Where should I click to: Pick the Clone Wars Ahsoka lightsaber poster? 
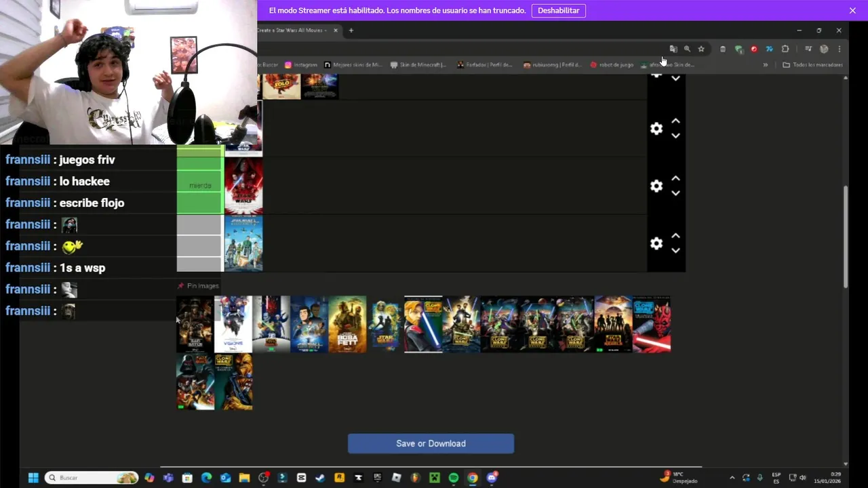point(423,324)
